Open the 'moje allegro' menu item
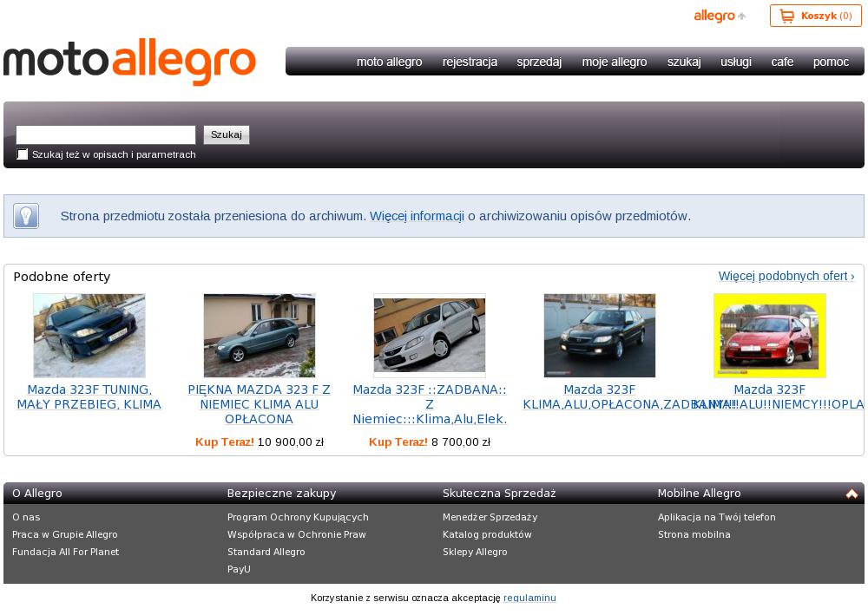Screen dimensions: 868x615 615,62
